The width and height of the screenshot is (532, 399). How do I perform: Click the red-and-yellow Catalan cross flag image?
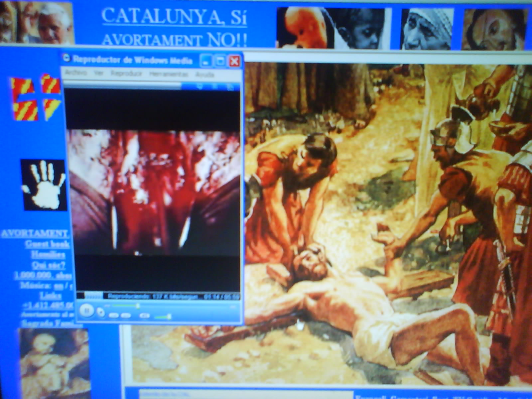(36, 97)
